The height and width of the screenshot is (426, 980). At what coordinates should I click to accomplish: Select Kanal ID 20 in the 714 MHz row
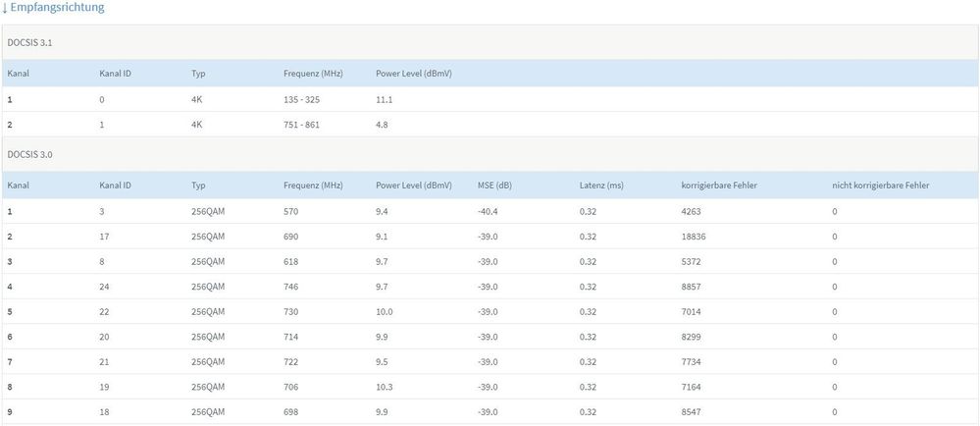(104, 337)
